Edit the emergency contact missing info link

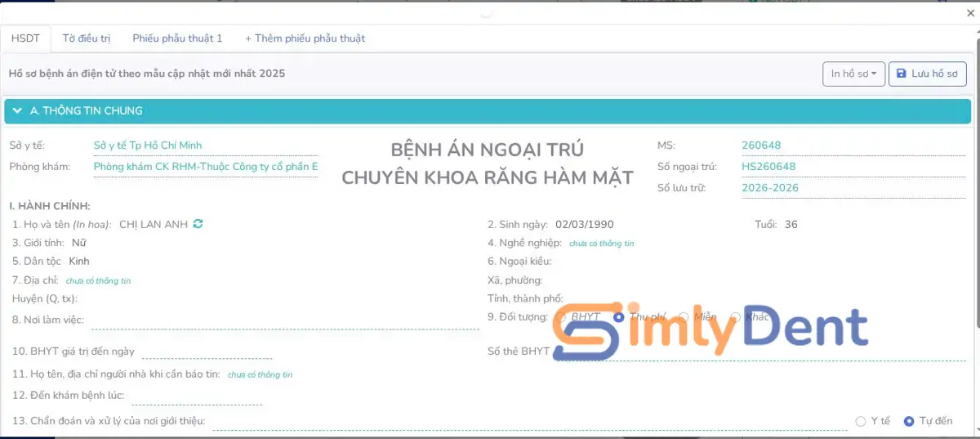[x=260, y=375]
